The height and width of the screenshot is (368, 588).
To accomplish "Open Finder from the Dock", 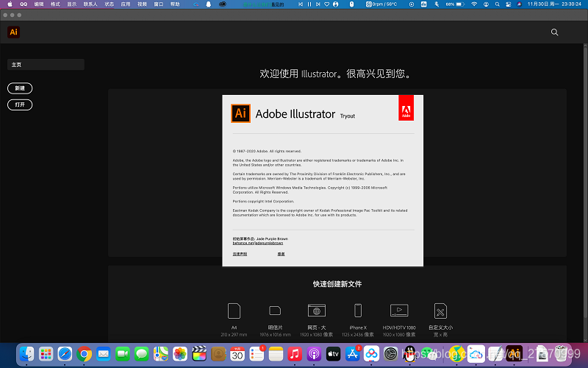I will click(26, 354).
